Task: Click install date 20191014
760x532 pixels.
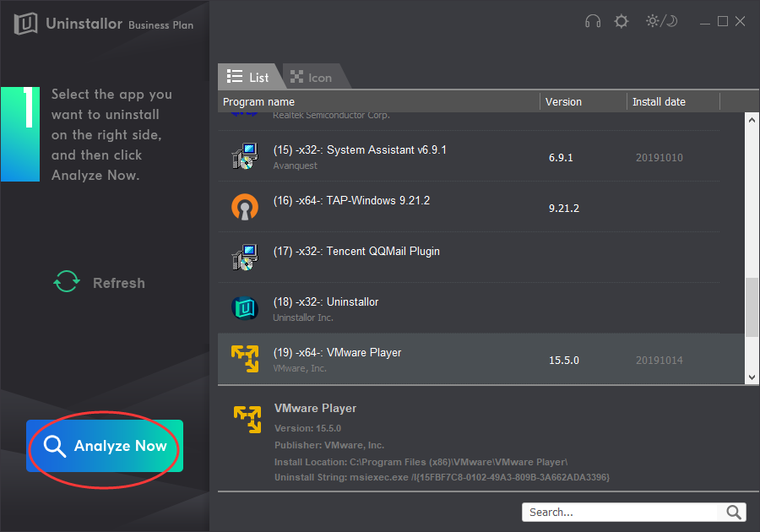Action: pos(660,361)
